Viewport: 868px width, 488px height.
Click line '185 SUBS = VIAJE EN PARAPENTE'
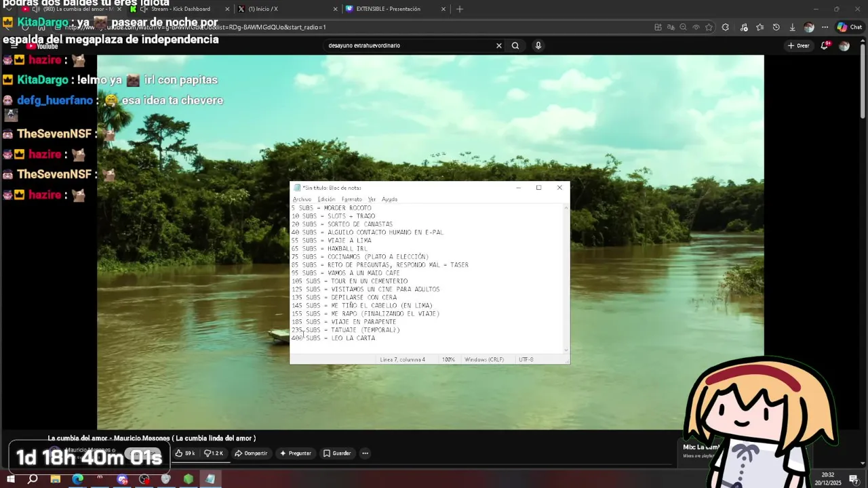pos(344,322)
